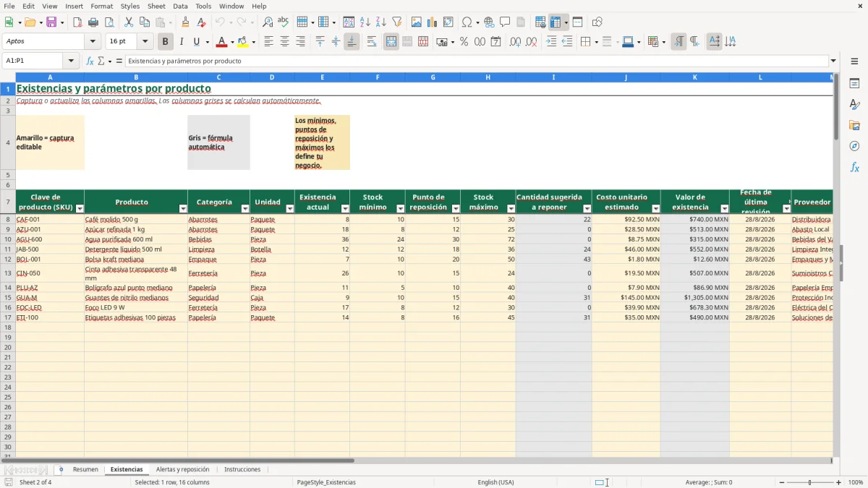The image size is (868, 488).
Task: Open the Format menu
Action: [101, 6]
